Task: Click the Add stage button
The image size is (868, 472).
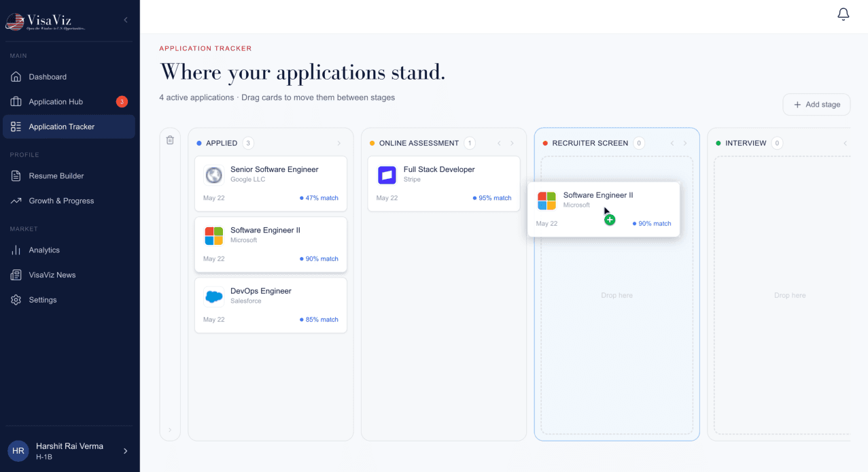Action: tap(816, 105)
